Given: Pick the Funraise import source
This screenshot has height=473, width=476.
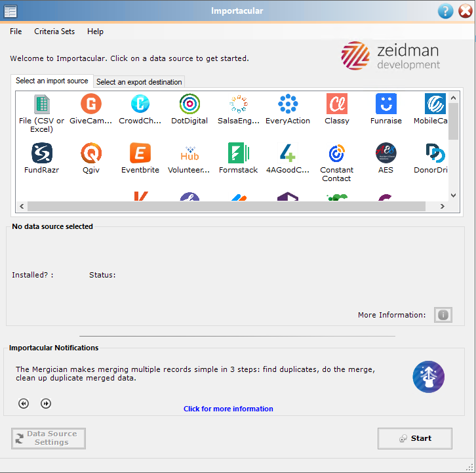Looking at the screenshot, I should (x=386, y=110).
